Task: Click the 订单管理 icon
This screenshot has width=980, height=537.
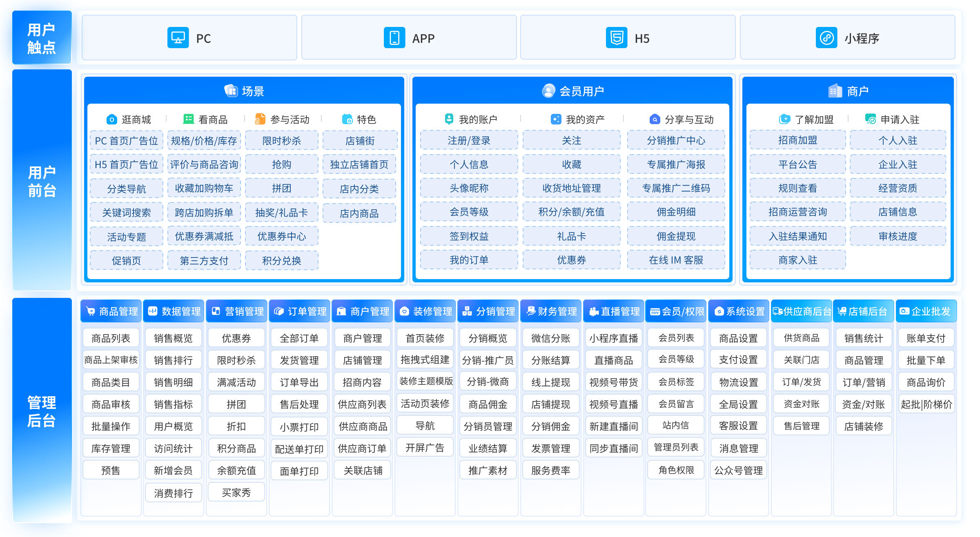Action: tap(278, 311)
